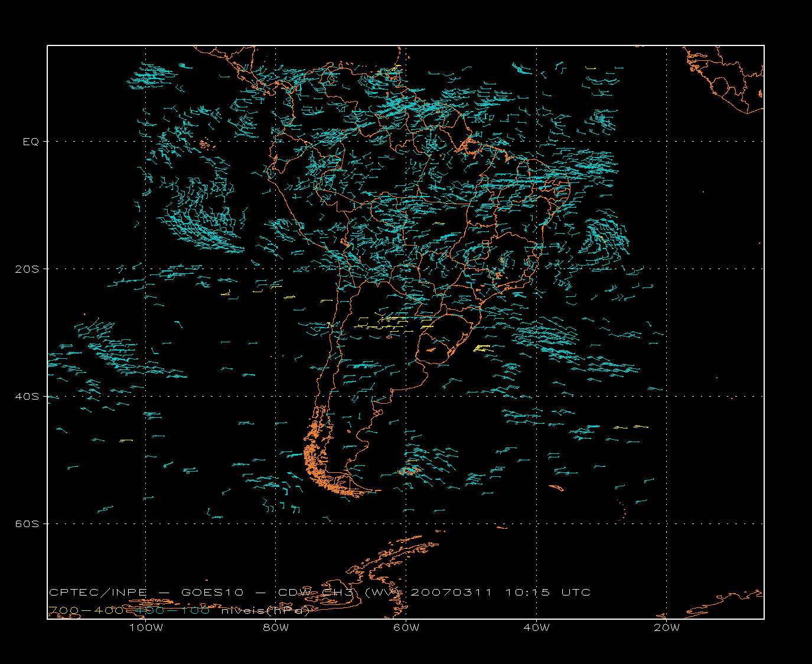This screenshot has height=664, width=812.
Task: Click the 20070311 date text
Action: pyautogui.click(x=451, y=593)
